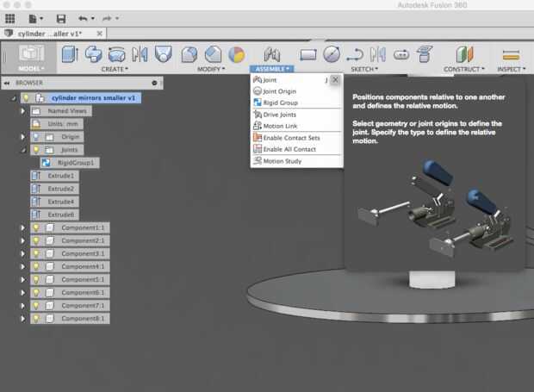Select Units: mm in the browser
This screenshot has width=534, height=392.
(57, 124)
